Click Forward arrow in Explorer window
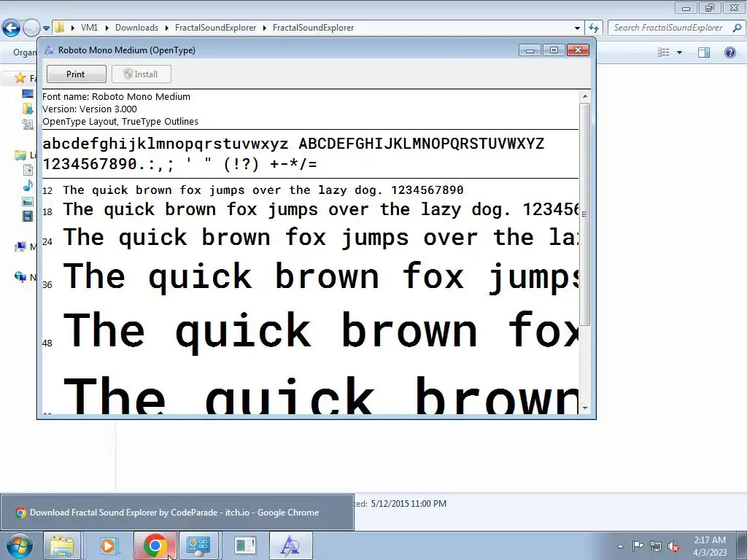Screen dimensions: 747x560 (31, 28)
